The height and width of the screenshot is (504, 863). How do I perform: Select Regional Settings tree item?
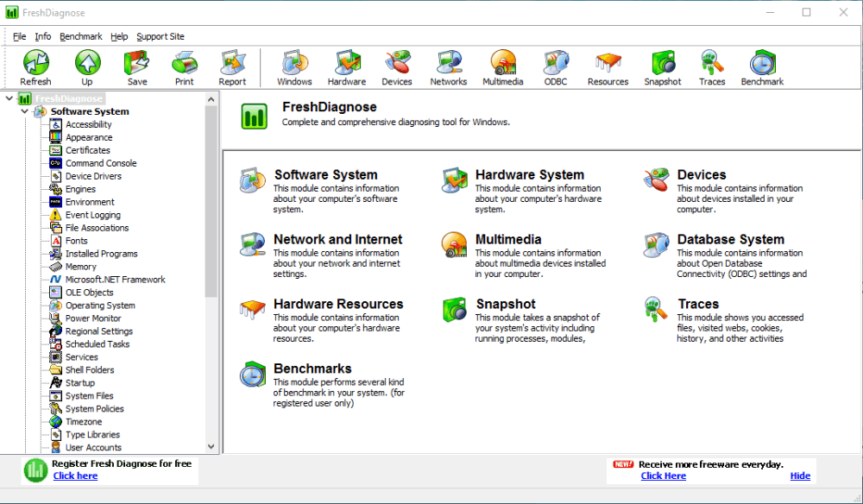pos(99,331)
